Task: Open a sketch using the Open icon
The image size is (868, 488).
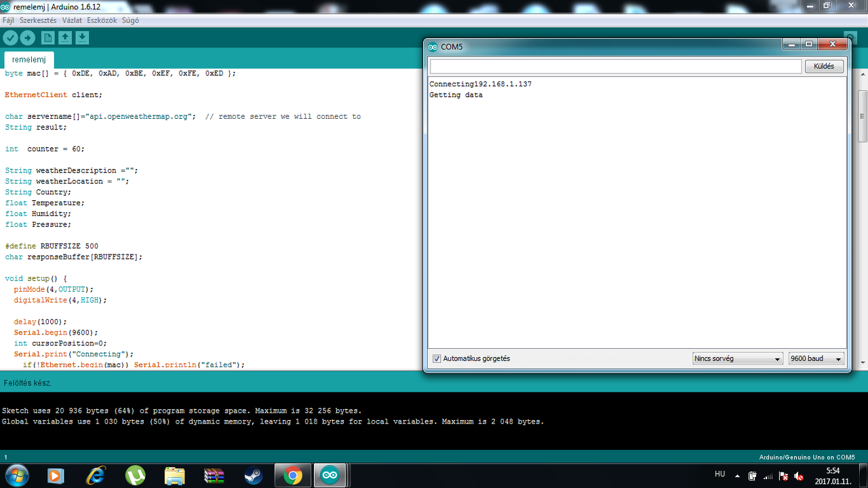Action: pos(65,38)
